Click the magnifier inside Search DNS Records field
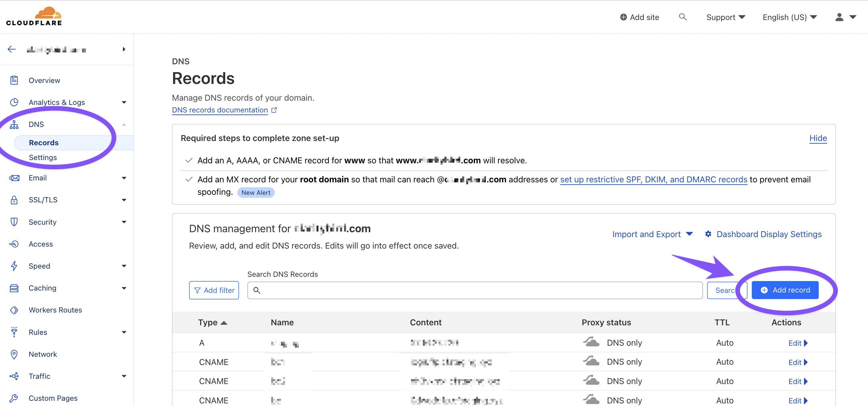 pos(257,290)
